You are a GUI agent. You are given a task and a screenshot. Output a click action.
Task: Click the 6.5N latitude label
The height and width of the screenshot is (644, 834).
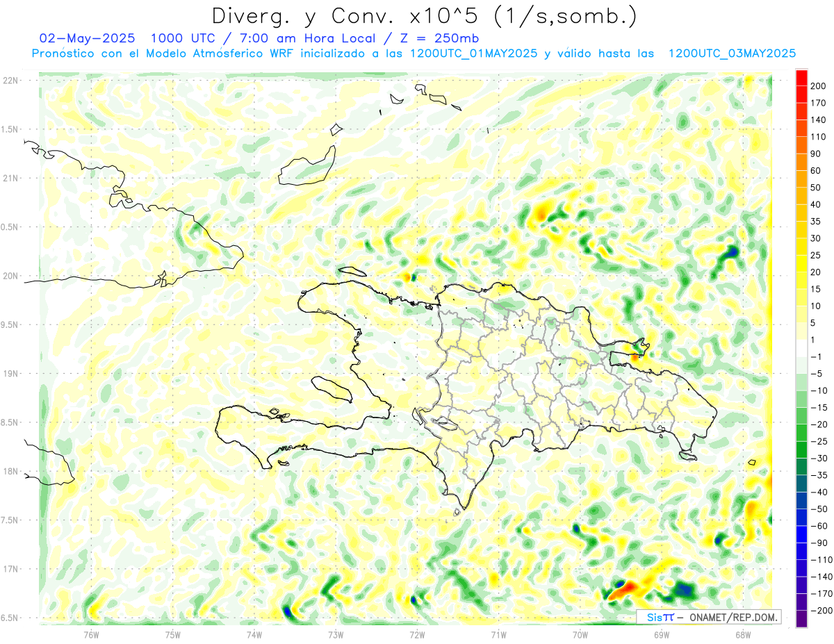pyautogui.click(x=9, y=618)
